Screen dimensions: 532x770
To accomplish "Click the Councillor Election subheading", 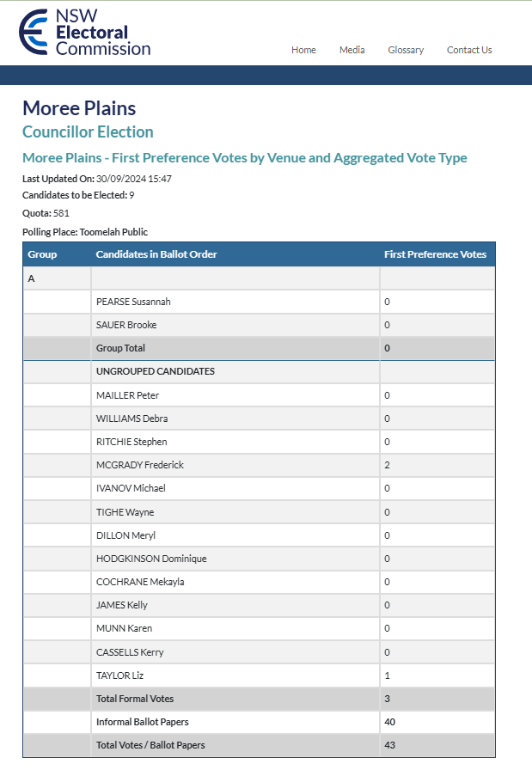I will [x=88, y=132].
